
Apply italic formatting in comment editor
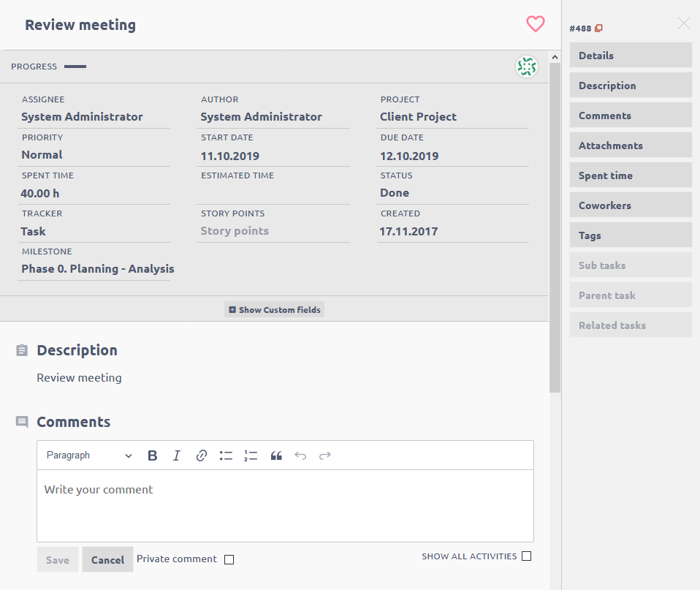pos(176,455)
